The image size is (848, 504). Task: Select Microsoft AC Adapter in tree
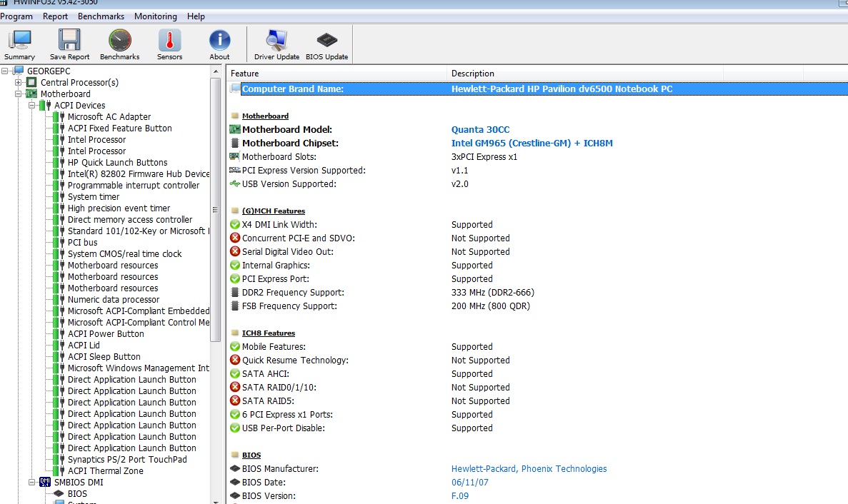[109, 116]
